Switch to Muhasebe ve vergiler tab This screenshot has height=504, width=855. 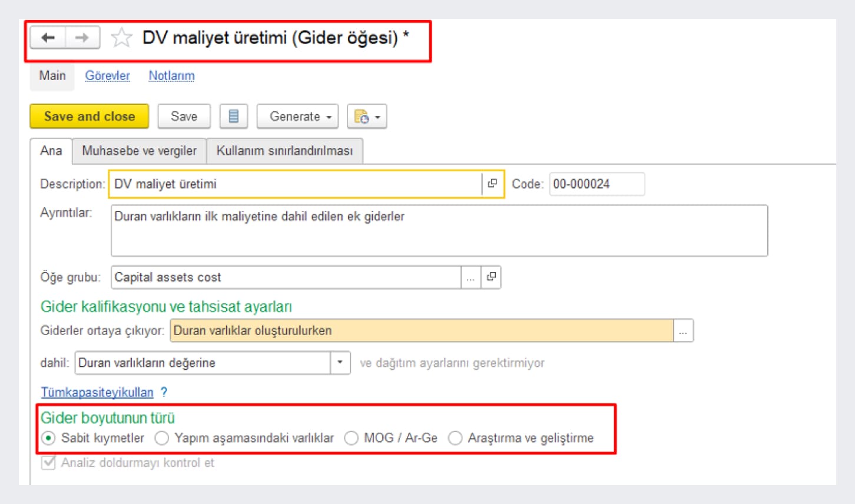point(139,151)
